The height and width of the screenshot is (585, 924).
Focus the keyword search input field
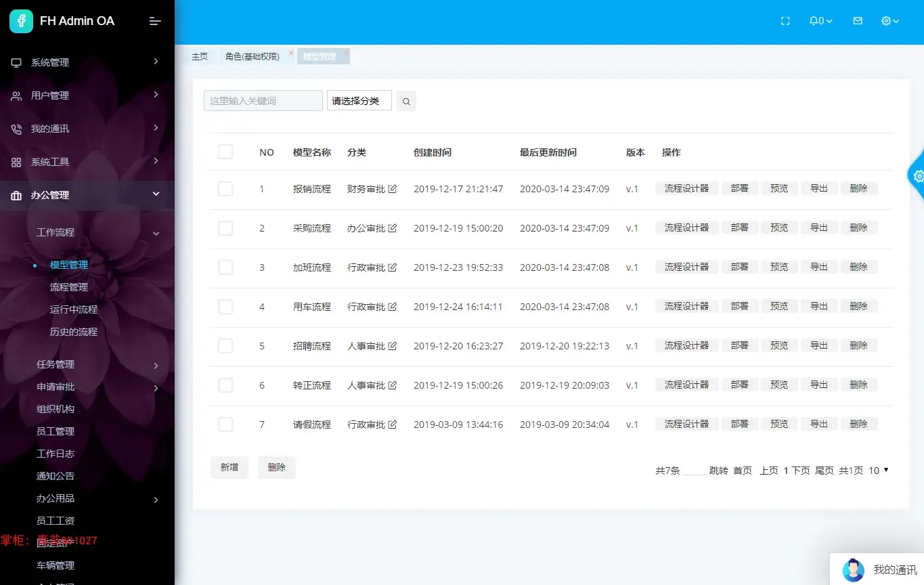[263, 100]
